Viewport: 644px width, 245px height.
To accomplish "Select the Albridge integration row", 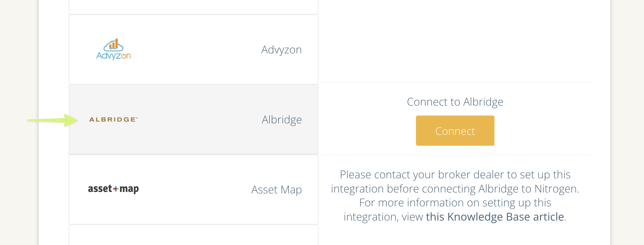I will [x=193, y=119].
